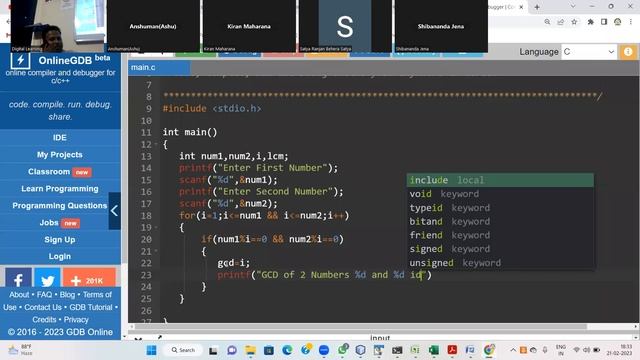Choose 'signed keyword' autocomplete suggestion

pos(500,249)
